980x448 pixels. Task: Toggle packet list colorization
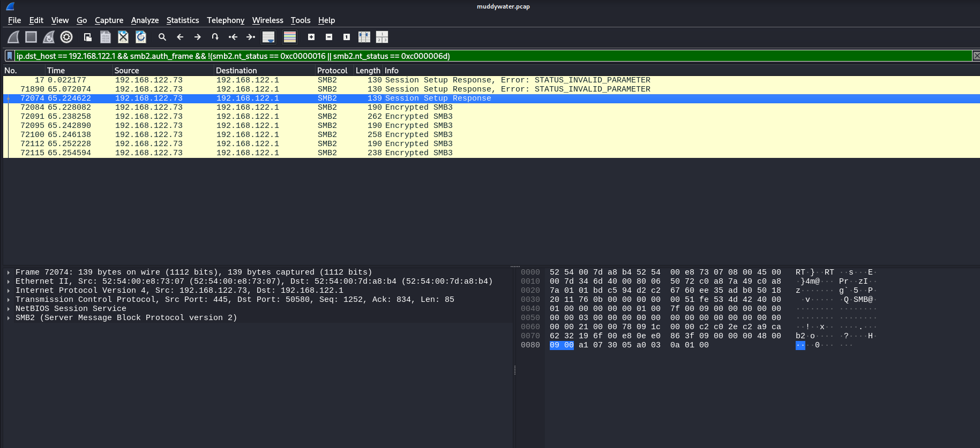pos(290,37)
